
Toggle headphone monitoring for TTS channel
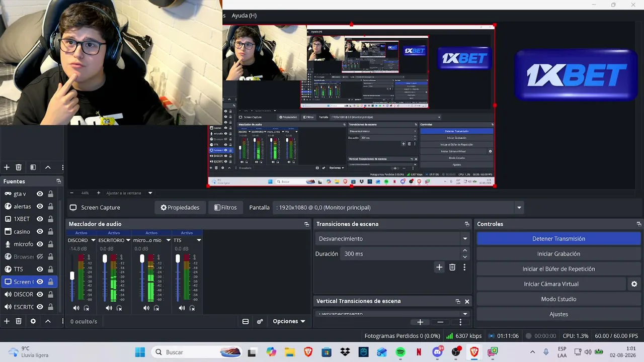[192, 308]
